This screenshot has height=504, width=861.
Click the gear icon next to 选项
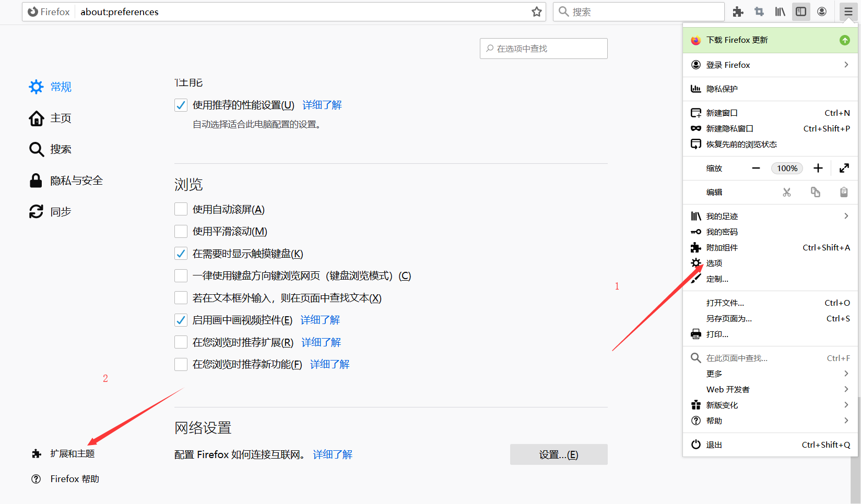pos(696,263)
